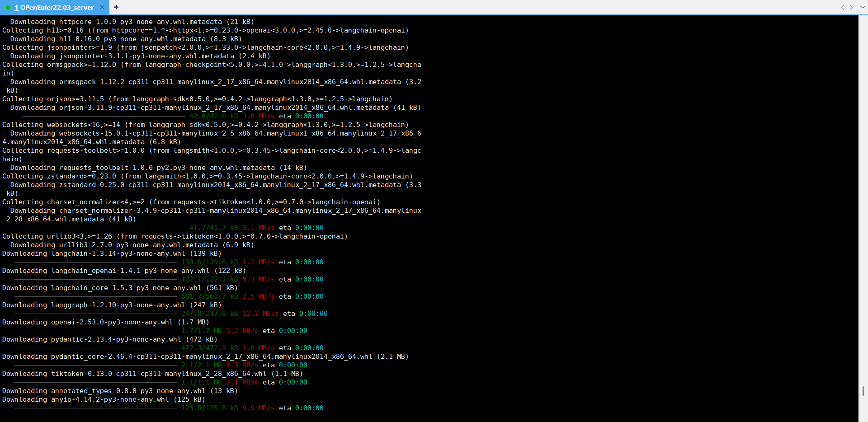This screenshot has height=422, width=868.
Task: Click the 'Downloading annotated_types-0.8.0' line
Action: 120,391
